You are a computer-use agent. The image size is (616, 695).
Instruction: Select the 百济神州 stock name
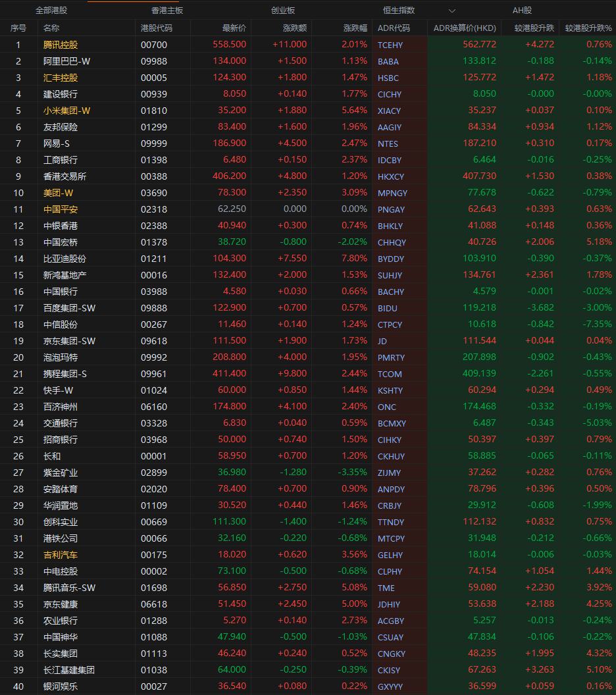tap(61, 407)
